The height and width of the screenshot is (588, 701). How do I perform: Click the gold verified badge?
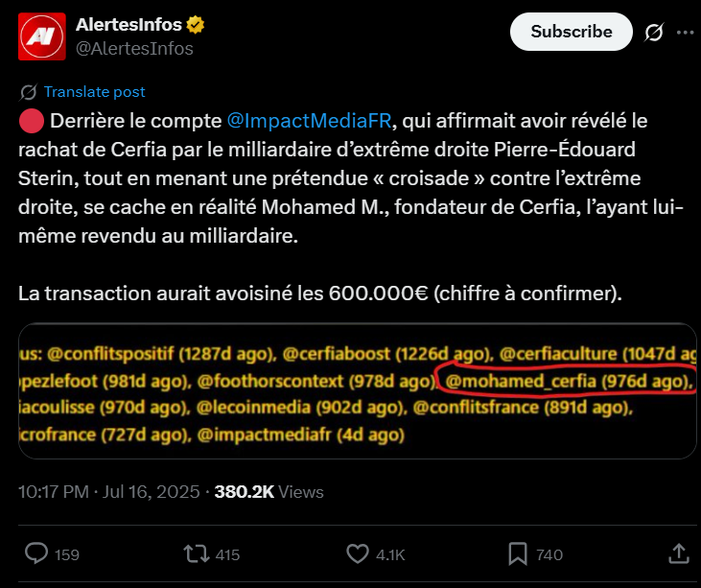click(196, 25)
